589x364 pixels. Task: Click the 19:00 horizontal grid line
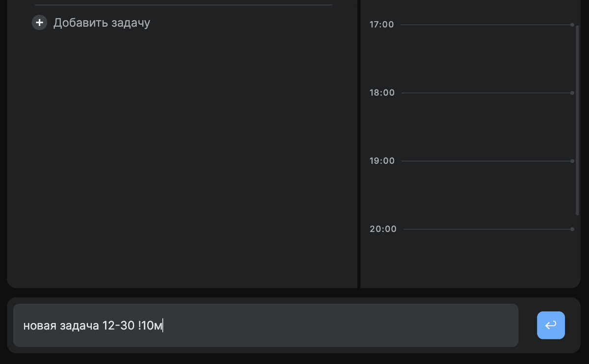pyautogui.click(x=486, y=161)
